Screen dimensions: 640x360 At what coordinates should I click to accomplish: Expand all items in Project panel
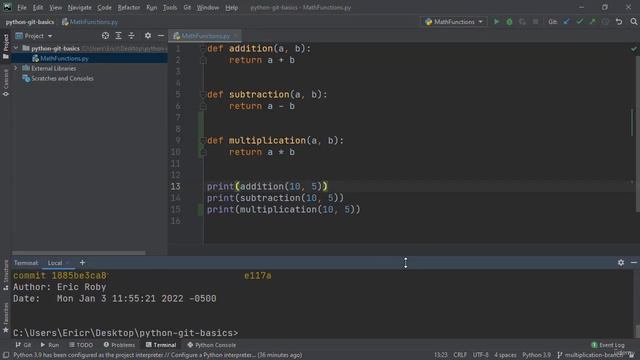(118, 36)
